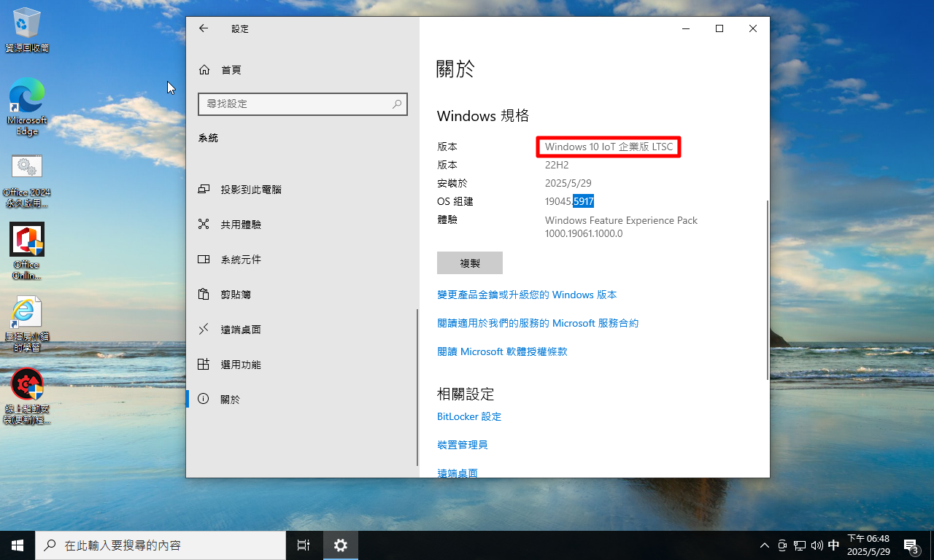Click the 投影到此電腦 projector icon
The width and height of the screenshot is (934, 560).
click(204, 190)
